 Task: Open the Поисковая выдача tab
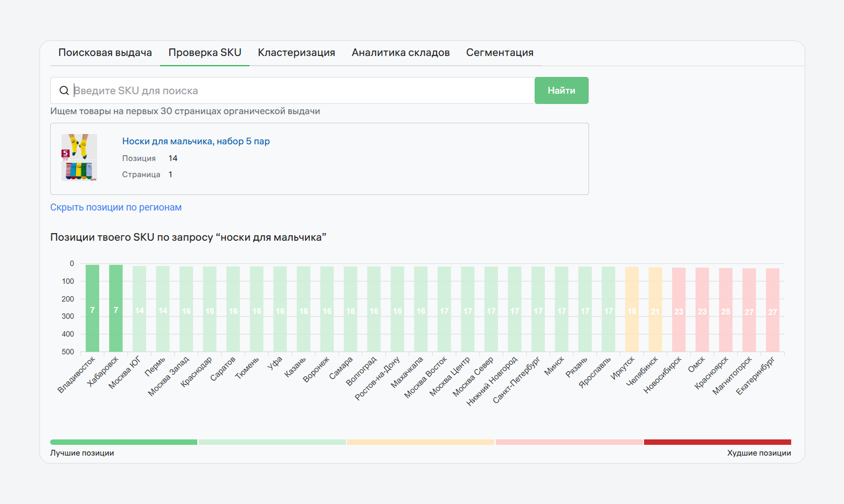[105, 53]
